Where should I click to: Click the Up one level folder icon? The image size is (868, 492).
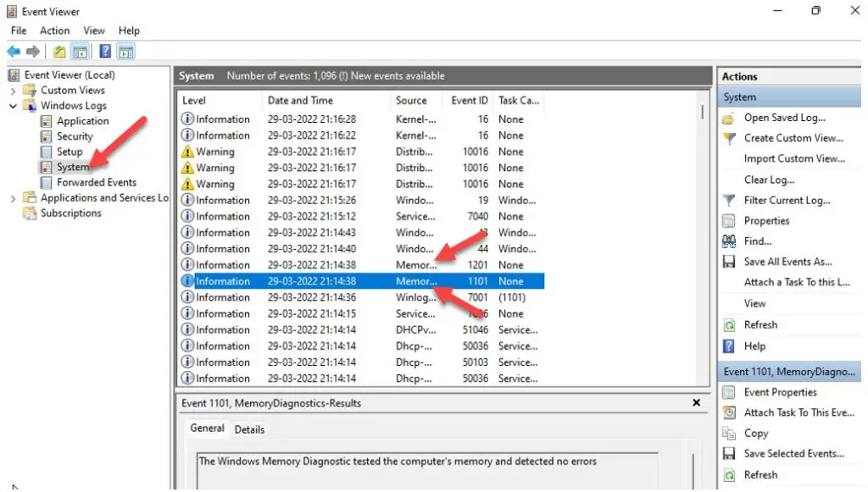(59, 52)
